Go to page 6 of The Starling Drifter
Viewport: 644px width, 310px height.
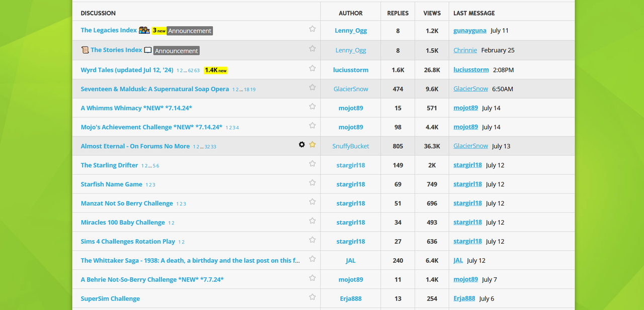click(x=157, y=166)
